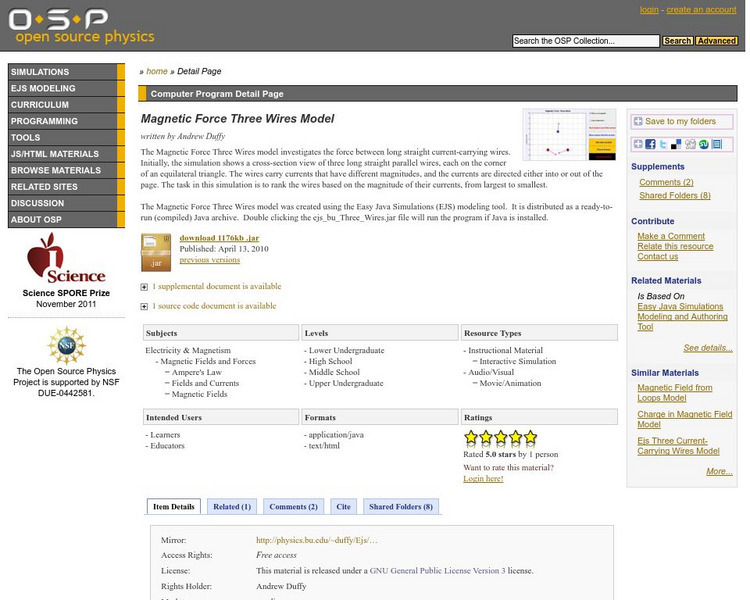Share the page via Twitter icon
The image size is (750, 600).
tap(663, 144)
